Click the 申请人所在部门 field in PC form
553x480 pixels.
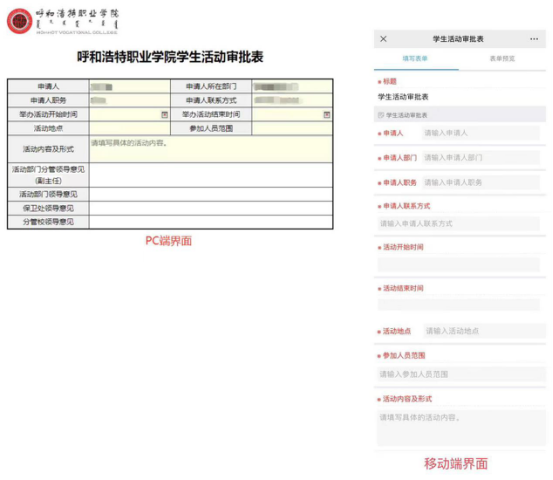click(292, 86)
